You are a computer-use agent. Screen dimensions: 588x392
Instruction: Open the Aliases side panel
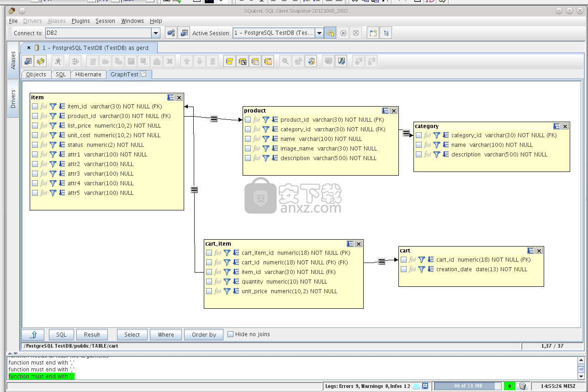[13, 60]
